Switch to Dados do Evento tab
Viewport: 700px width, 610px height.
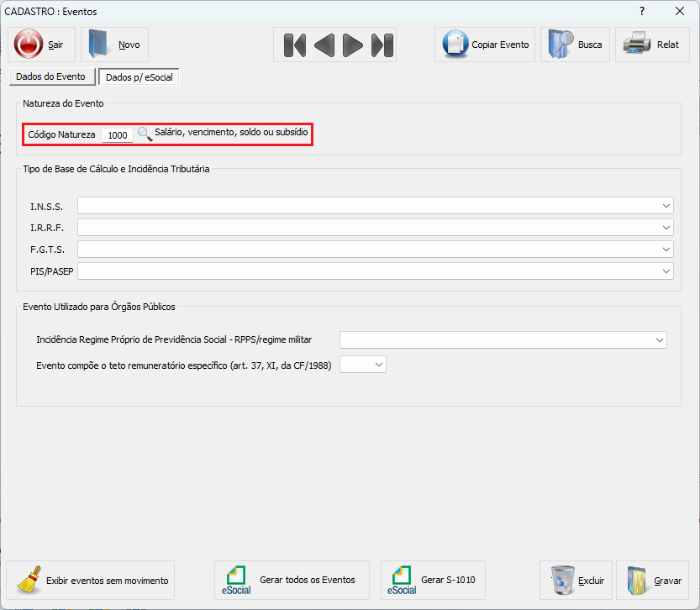[x=50, y=76]
